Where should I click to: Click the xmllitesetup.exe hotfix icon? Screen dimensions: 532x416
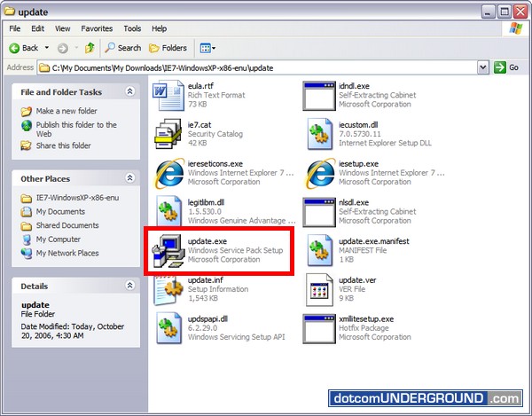coord(319,329)
